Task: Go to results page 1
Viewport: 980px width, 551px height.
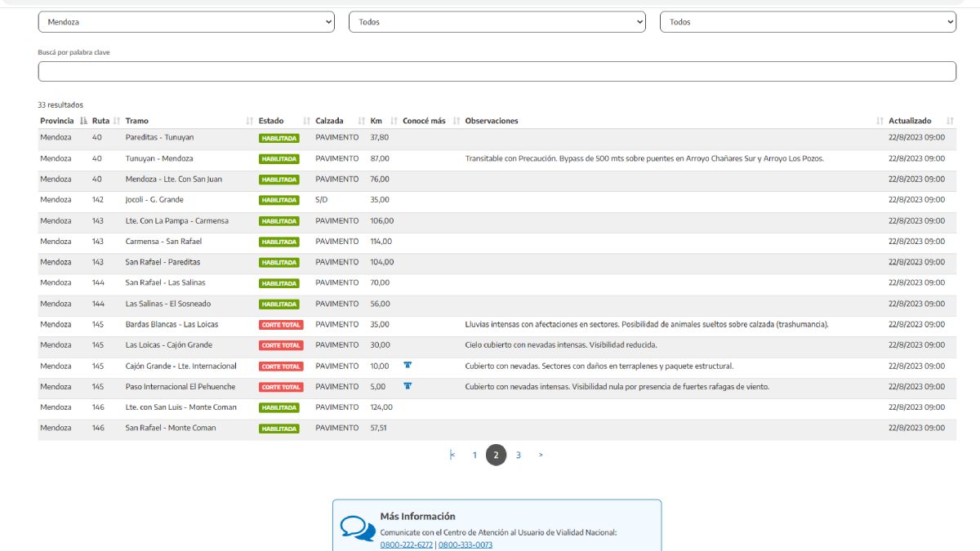Action: point(474,455)
